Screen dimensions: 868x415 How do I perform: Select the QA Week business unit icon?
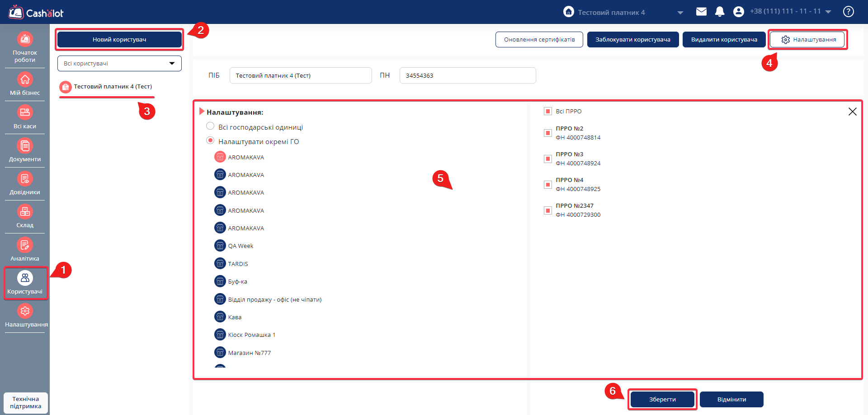coord(220,246)
